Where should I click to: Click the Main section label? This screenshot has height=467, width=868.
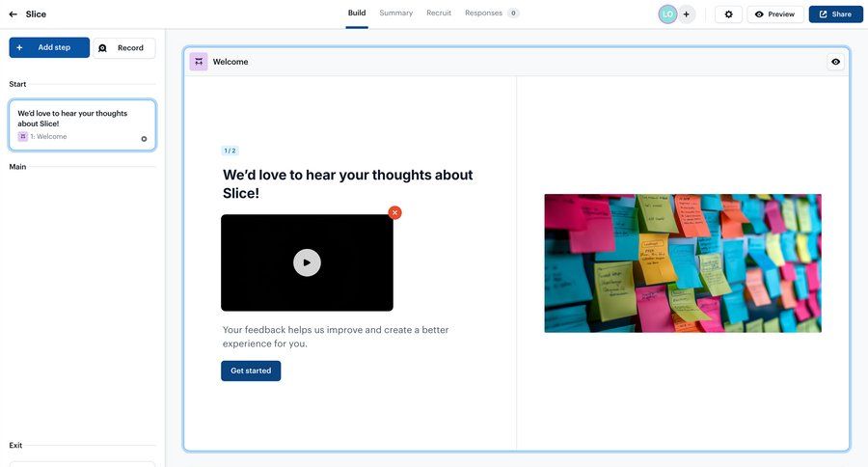coord(17,166)
